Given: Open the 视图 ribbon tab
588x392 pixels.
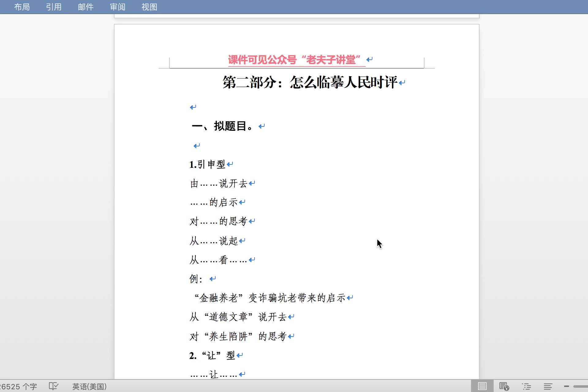Looking at the screenshot, I should pos(149,7).
